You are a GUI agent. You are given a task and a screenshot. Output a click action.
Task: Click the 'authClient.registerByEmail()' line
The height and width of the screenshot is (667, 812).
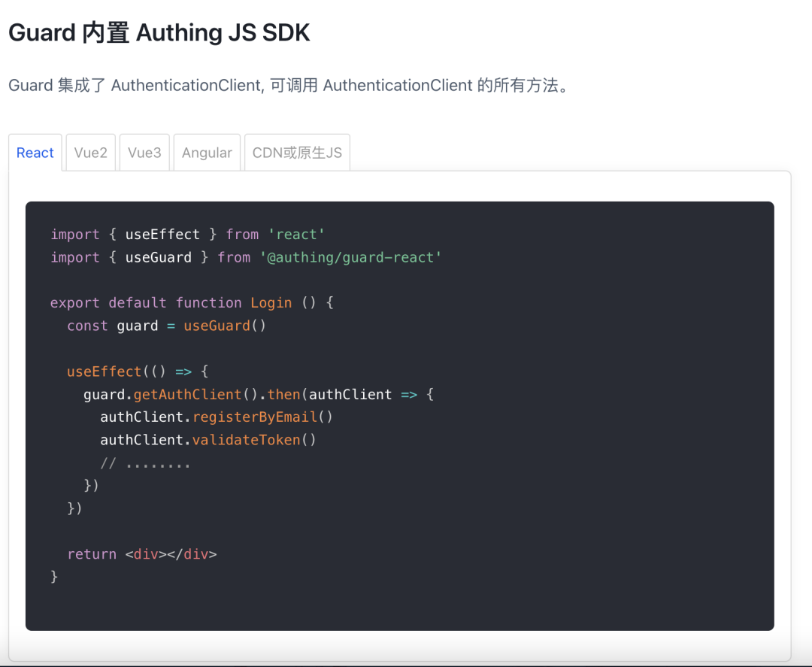click(217, 417)
